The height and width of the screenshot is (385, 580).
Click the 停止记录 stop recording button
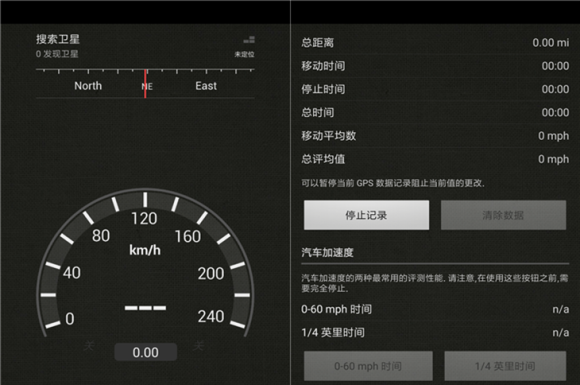click(366, 215)
